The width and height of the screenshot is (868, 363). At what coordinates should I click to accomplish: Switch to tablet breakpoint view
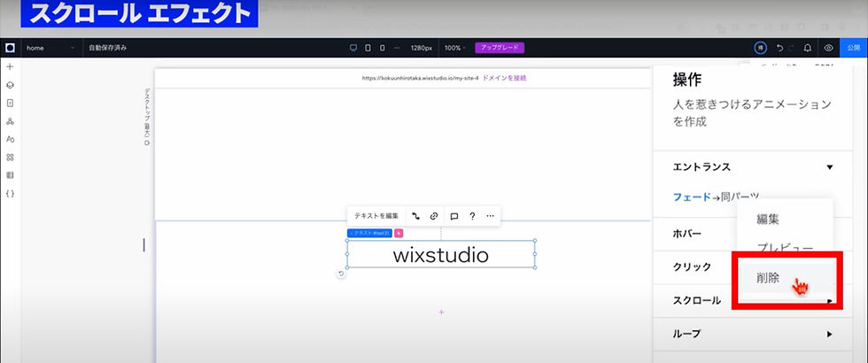368,48
